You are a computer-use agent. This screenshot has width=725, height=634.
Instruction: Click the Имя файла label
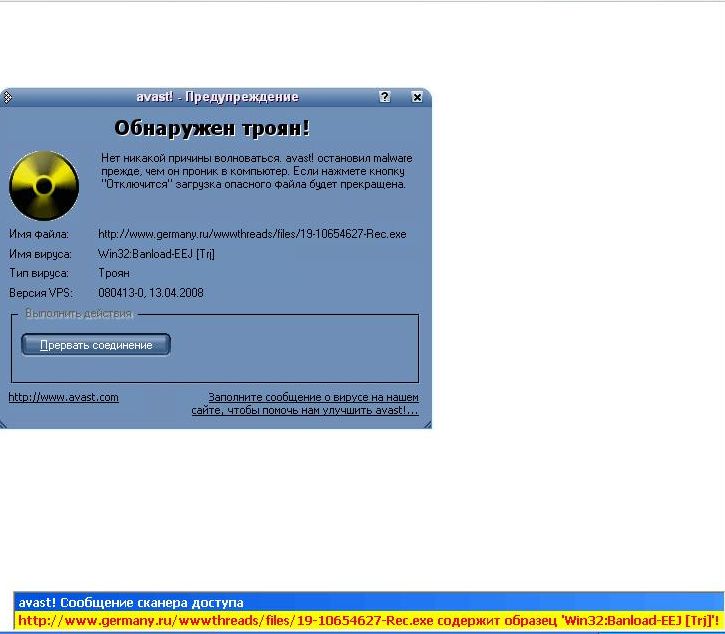(39, 234)
